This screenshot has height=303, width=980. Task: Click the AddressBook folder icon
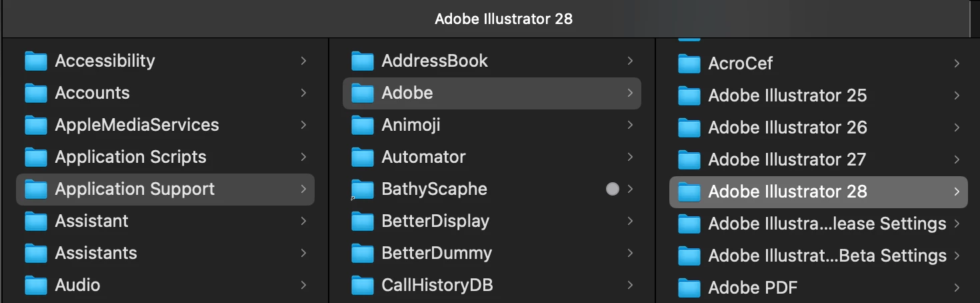[x=363, y=61]
